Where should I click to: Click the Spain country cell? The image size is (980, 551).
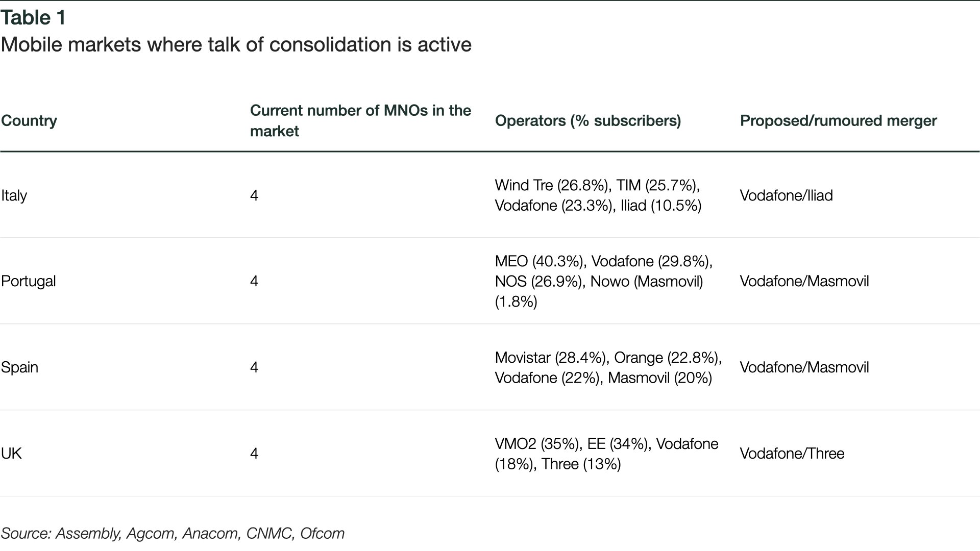coord(19,367)
